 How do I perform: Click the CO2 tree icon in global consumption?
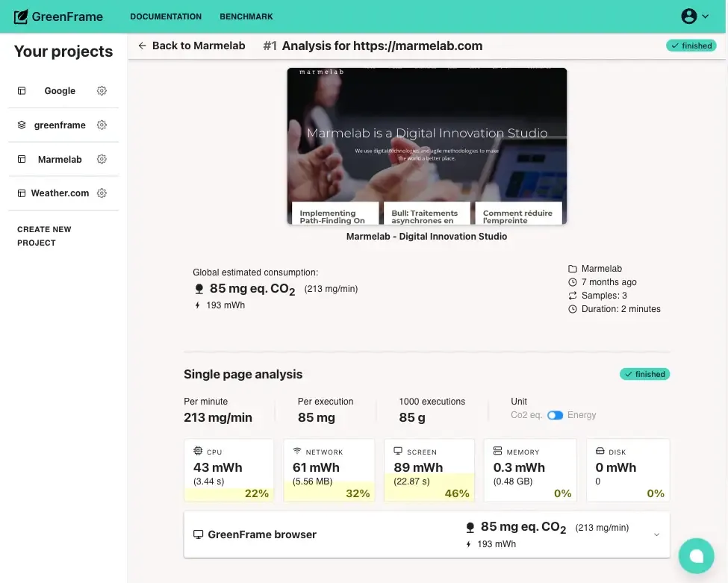(199, 289)
